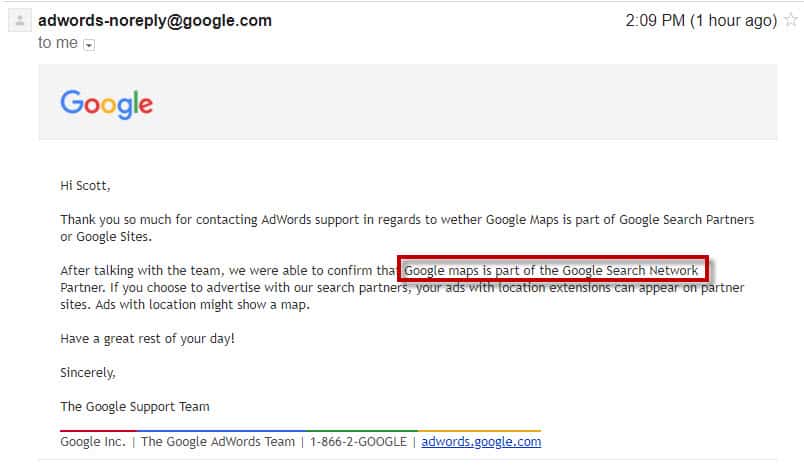Image resolution: width=804 pixels, height=465 pixels.
Task: Click the gray Google banner area
Action: (x=450, y=103)
